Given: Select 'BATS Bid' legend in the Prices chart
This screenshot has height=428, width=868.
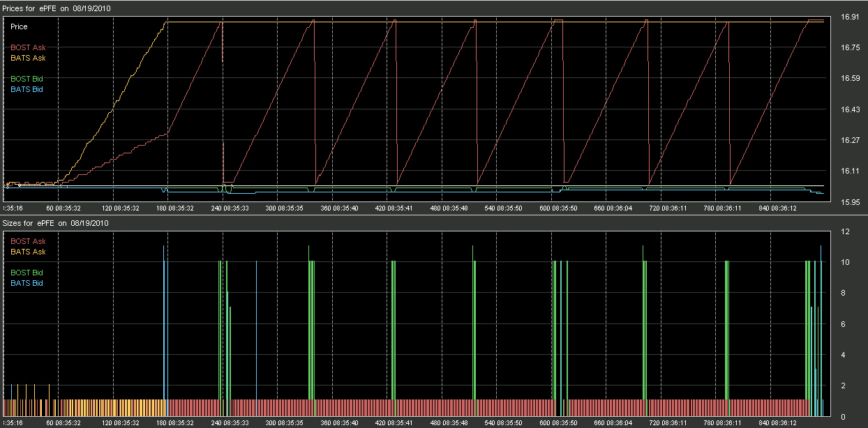Looking at the screenshot, I should tap(27, 89).
